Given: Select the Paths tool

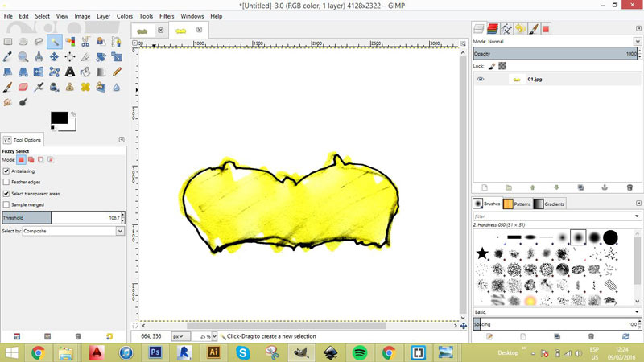Looking at the screenshot, I should pos(117,42).
